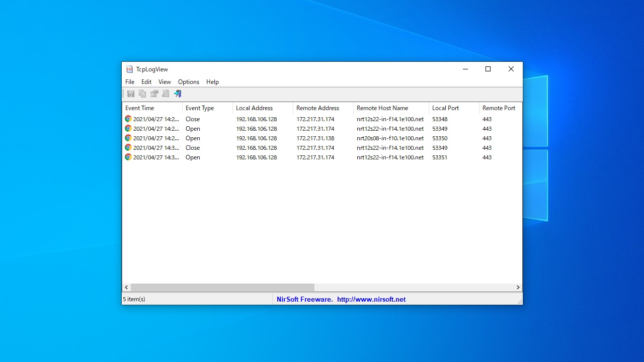Click the '5 item(s)' status bar text
The width and height of the screenshot is (644, 362).
pyautogui.click(x=134, y=299)
